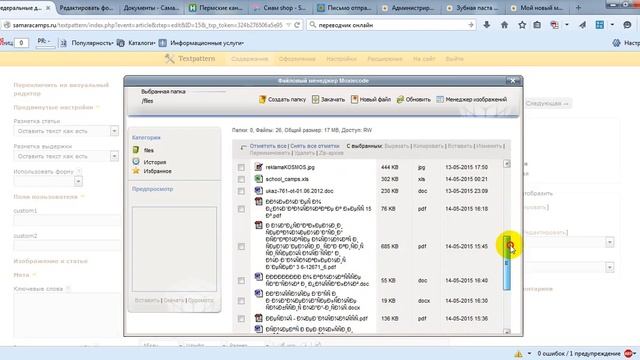Click the browser chat bubble icon
Image resolution: width=640 pixels, height=360 pixels.
(x=627, y=25)
